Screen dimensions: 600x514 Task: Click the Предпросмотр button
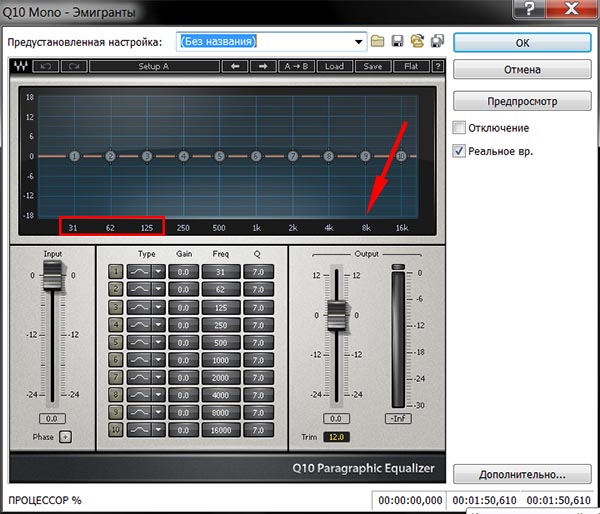pos(522,101)
